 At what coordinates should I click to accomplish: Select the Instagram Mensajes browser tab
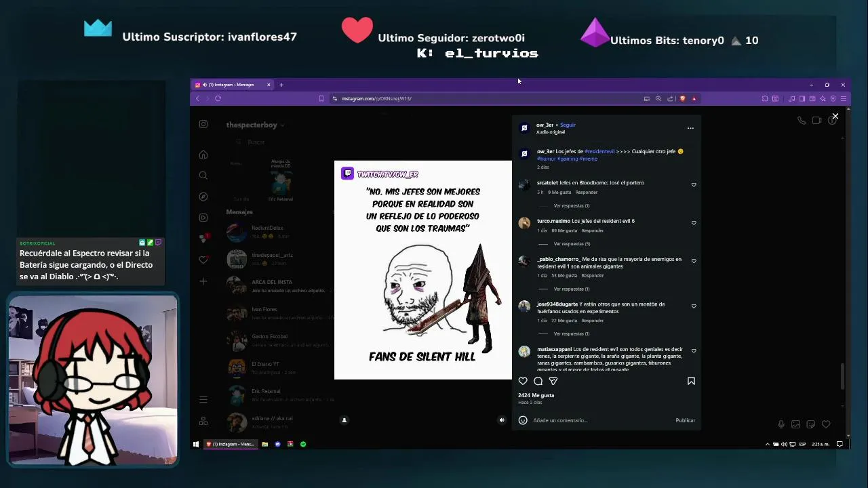pos(232,85)
